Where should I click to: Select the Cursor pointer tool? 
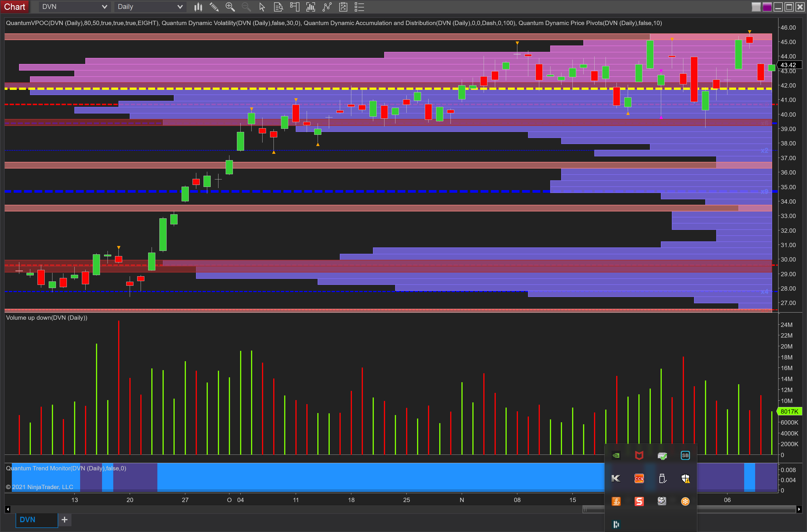pyautogui.click(x=262, y=7)
